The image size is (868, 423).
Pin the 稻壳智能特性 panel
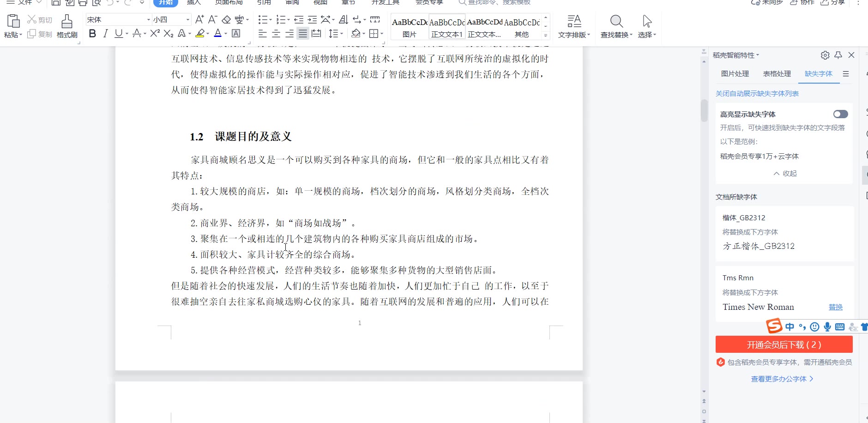(838, 55)
